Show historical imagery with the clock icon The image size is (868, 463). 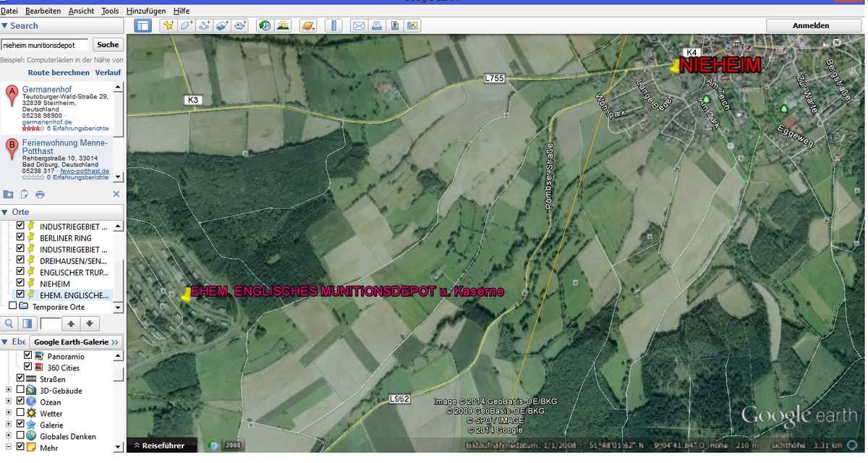click(265, 26)
